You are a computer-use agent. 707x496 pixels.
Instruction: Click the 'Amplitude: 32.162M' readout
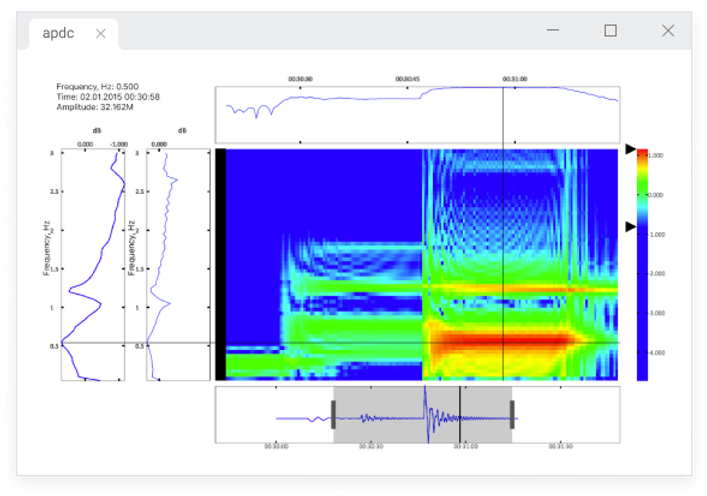(95, 107)
